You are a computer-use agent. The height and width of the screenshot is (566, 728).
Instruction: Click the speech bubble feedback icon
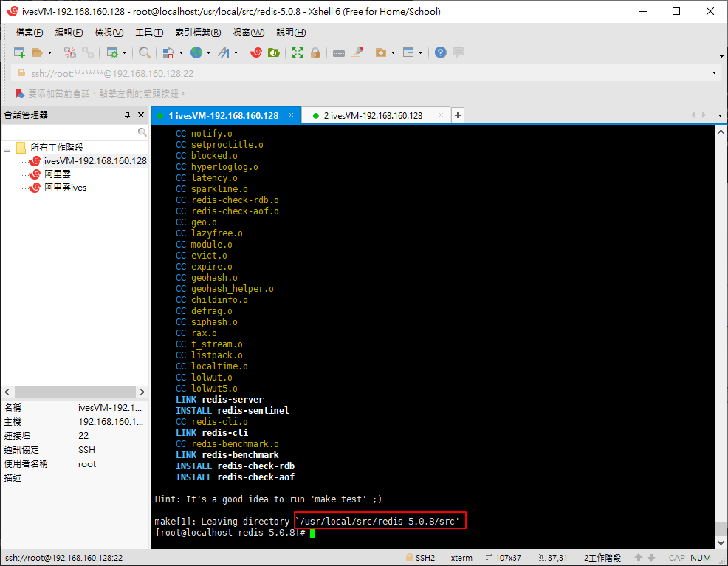459,52
